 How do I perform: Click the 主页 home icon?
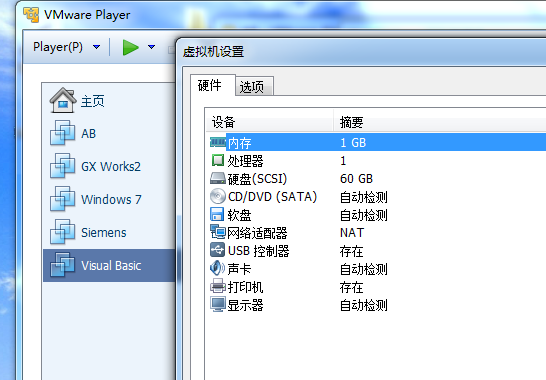pyautogui.click(x=63, y=100)
